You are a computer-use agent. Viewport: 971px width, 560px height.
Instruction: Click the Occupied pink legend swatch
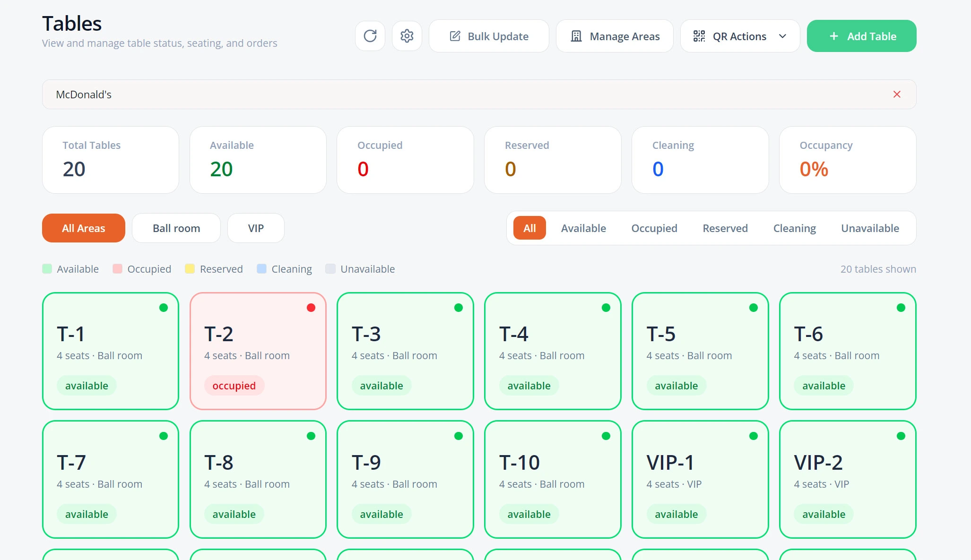pos(117,269)
